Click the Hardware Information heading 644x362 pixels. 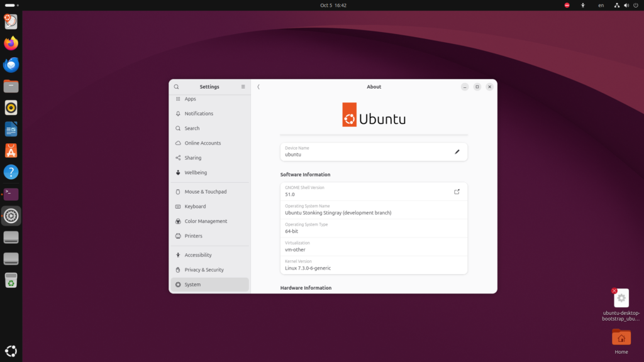306,288
